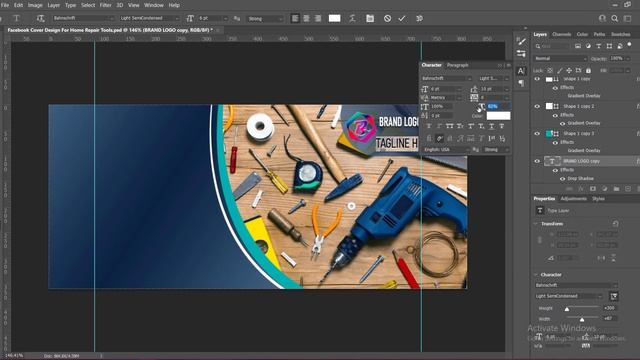Cancel current text edits
The image size is (640, 360).
(x=387, y=18)
